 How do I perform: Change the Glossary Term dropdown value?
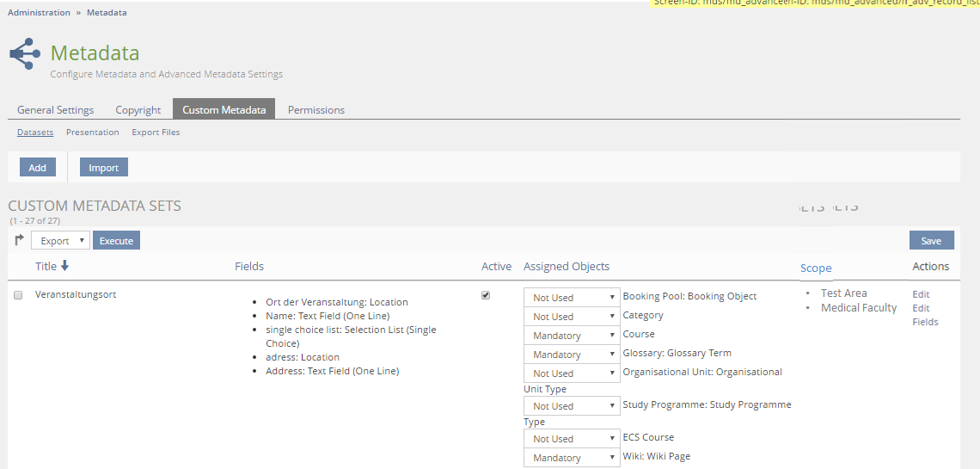click(x=571, y=355)
